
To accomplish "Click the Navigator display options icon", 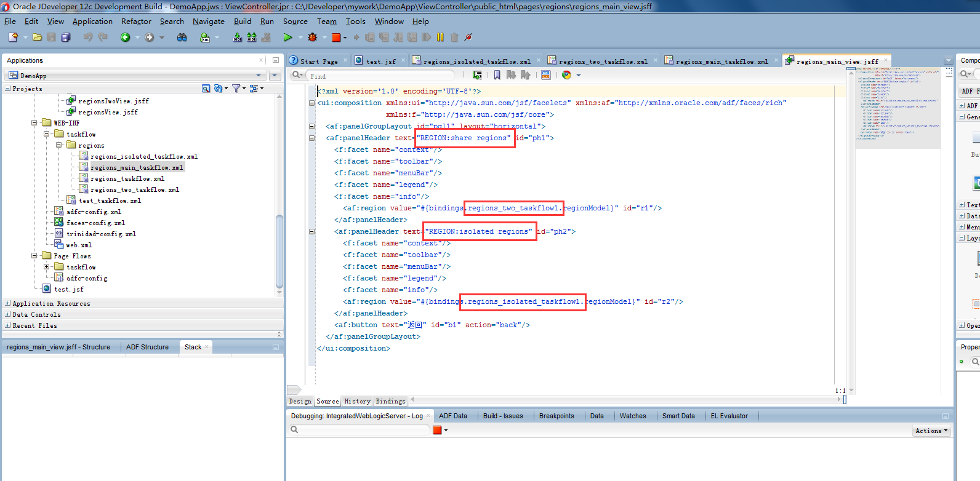I will point(254,89).
